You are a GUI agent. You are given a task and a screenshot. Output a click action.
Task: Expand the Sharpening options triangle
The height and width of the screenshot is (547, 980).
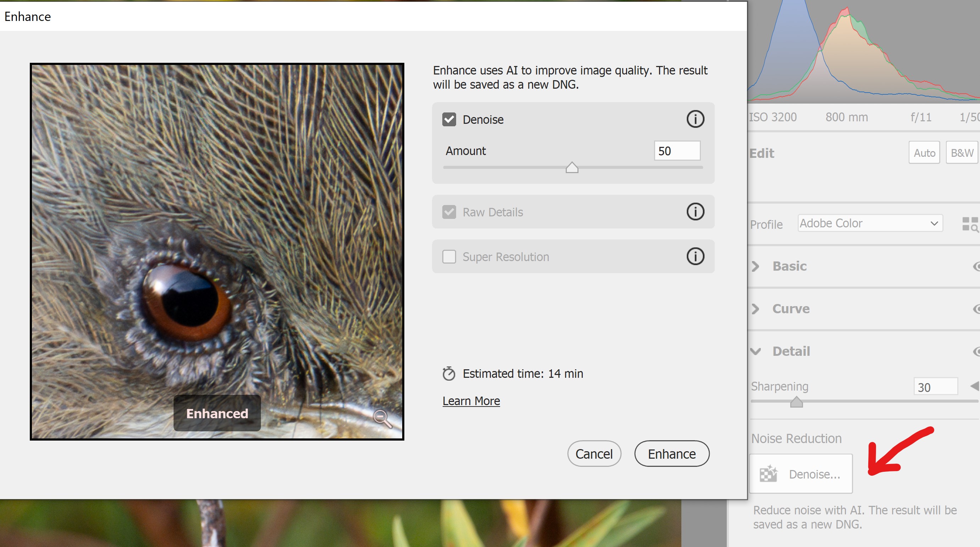click(x=975, y=386)
